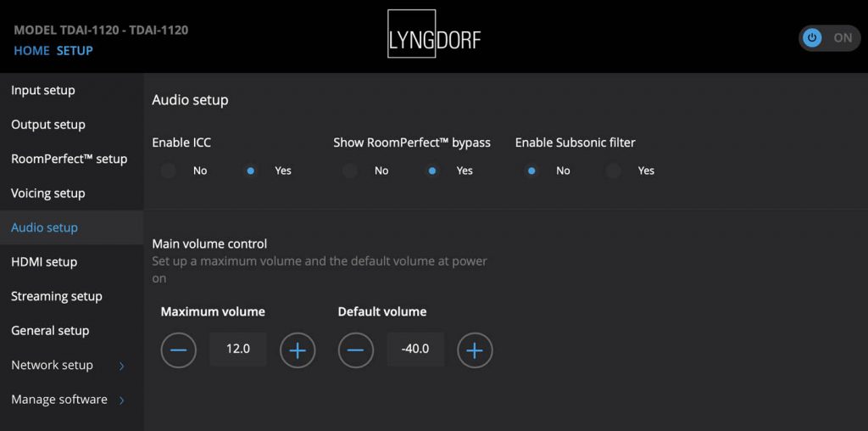
Task: Select No for Show RoomPerfect bypass
Action: pyautogui.click(x=350, y=171)
